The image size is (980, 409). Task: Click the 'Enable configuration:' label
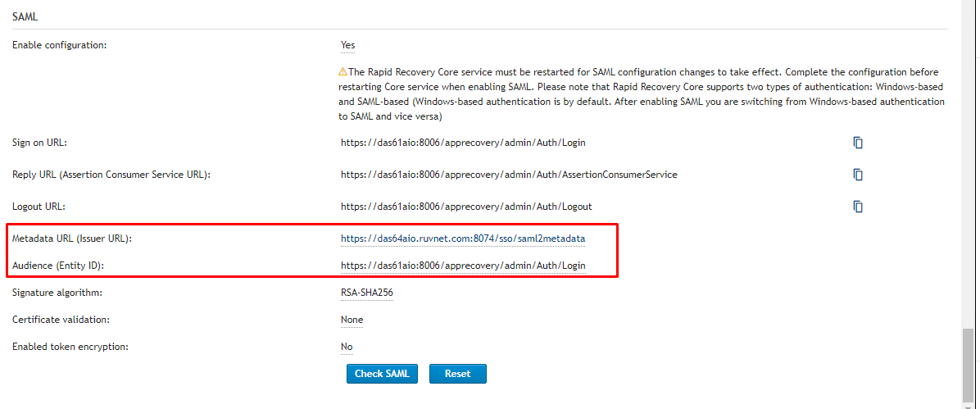tap(60, 45)
